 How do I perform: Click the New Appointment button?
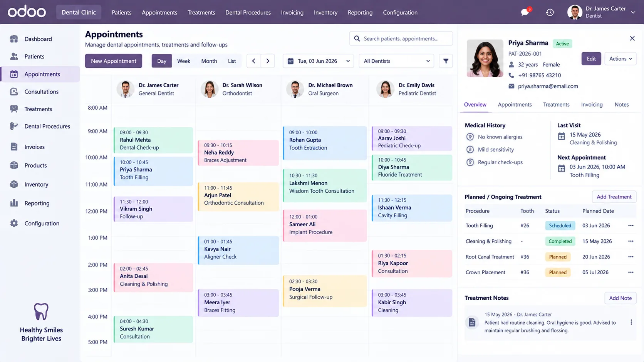click(114, 61)
